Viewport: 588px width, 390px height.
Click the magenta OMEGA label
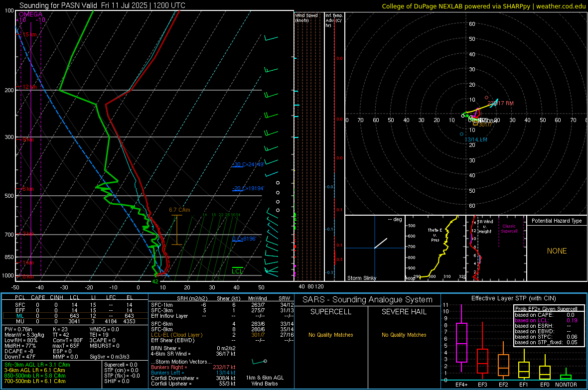(x=31, y=14)
